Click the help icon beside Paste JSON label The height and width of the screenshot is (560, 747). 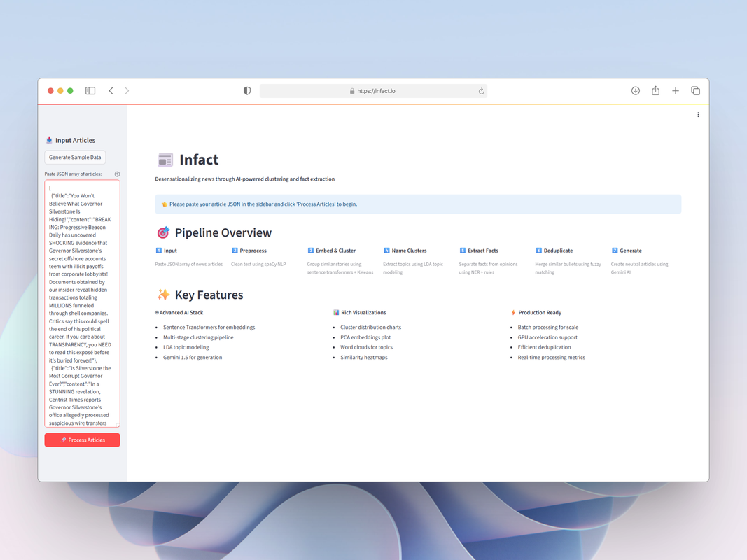[x=117, y=174]
